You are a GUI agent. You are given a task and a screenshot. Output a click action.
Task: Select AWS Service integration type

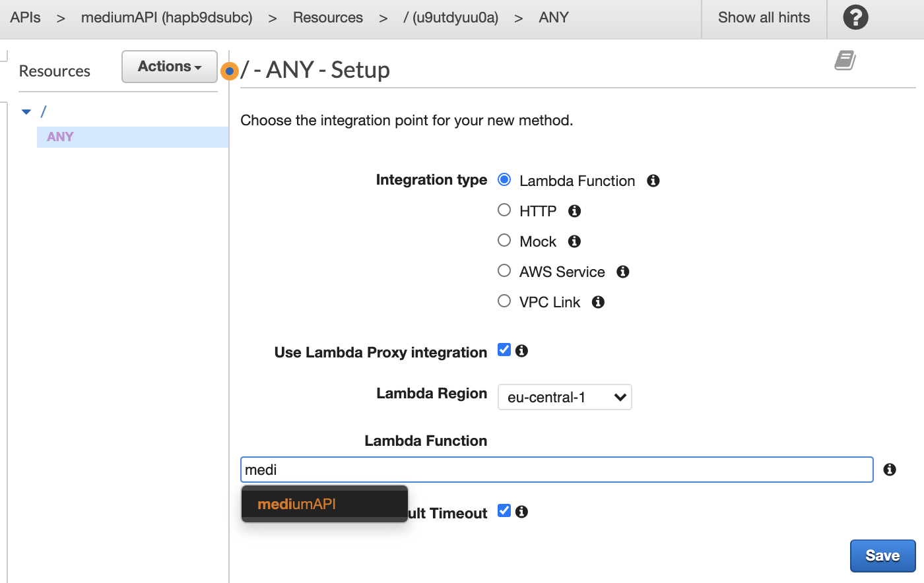504,270
